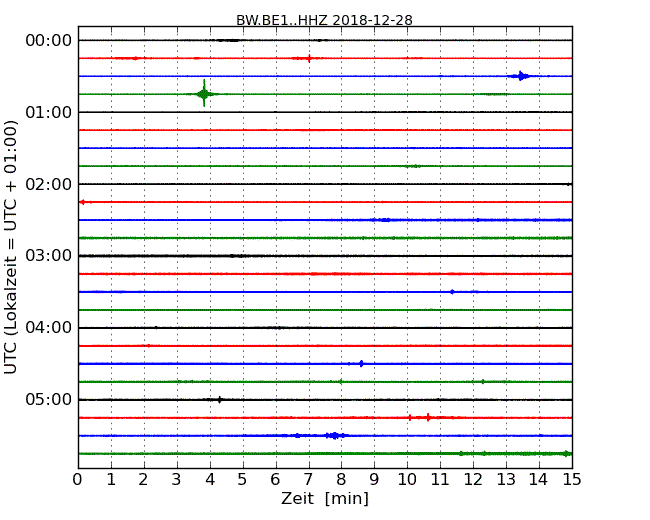The image size is (650, 520).
Task: Select the 04:00 time label
Action: pyautogui.click(x=49, y=328)
